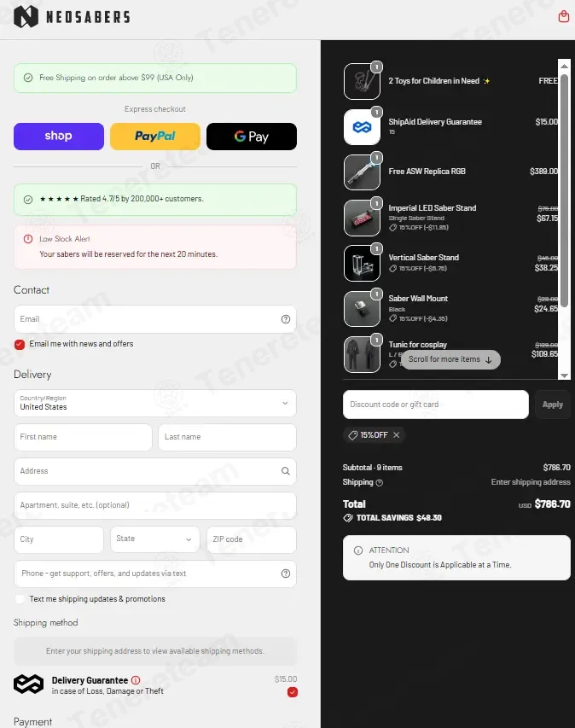Click the address search magnifier icon
This screenshot has height=728, width=575.
pos(286,471)
